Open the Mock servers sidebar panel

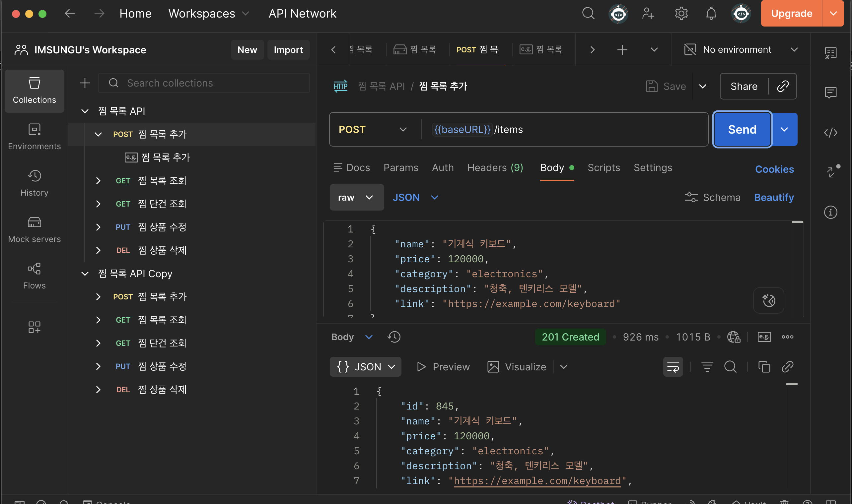pyautogui.click(x=34, y=230)
